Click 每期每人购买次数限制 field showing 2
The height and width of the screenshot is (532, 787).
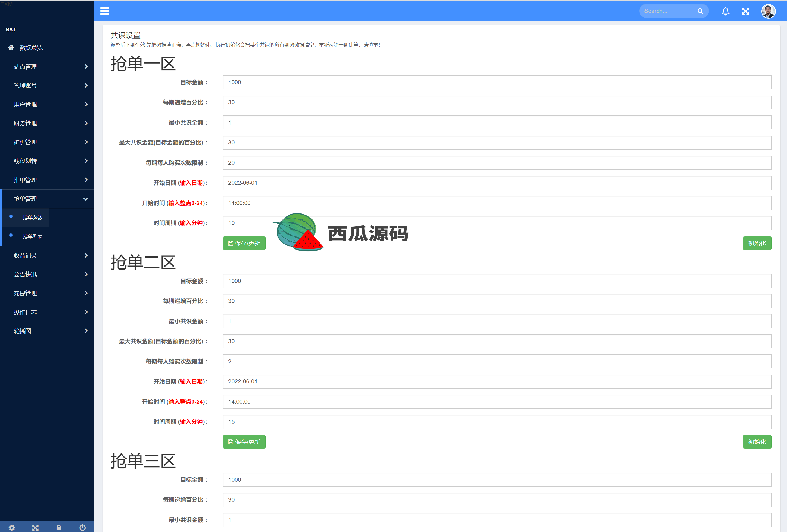click(497, 361)
